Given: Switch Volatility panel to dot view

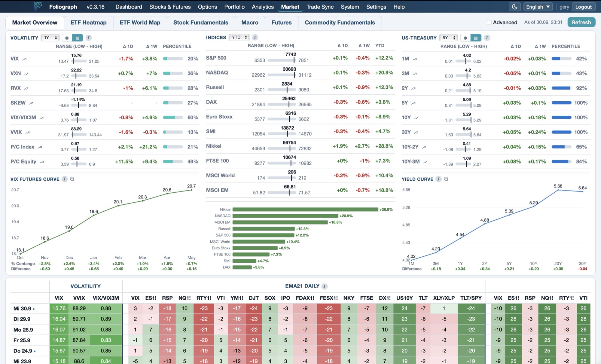Looking at the screenshot, I should pyautogui.click(x=67, y=38).
